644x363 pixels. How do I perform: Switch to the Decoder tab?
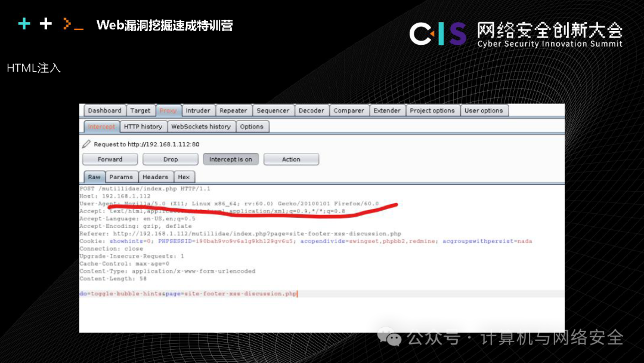[311, 110]
